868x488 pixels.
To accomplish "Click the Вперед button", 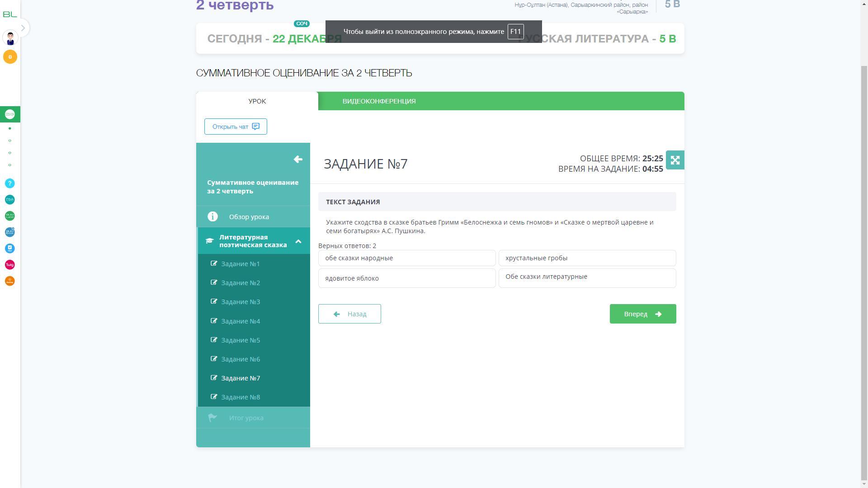I will 642,314.
